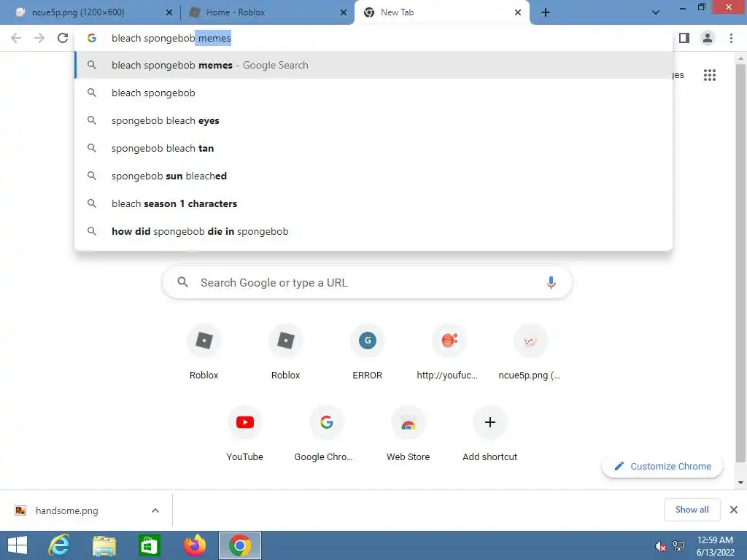
Task: Select suggestion 'spongebob bleach tan'
Action: point(373,148)
